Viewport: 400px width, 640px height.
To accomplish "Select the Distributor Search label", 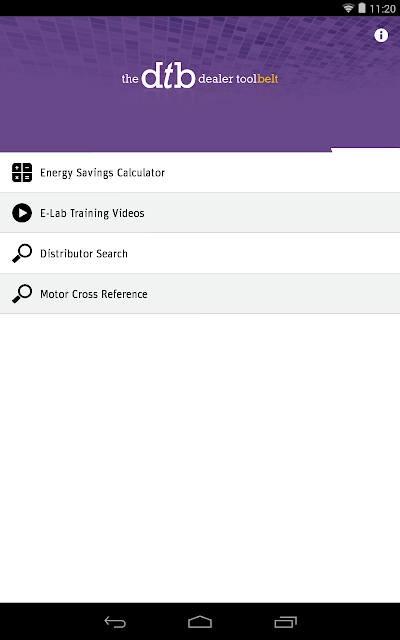I will (84, 253).
